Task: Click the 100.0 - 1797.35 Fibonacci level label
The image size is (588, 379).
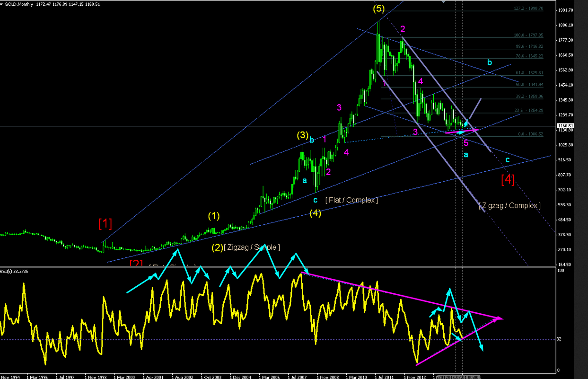Action: pos(529,35)
